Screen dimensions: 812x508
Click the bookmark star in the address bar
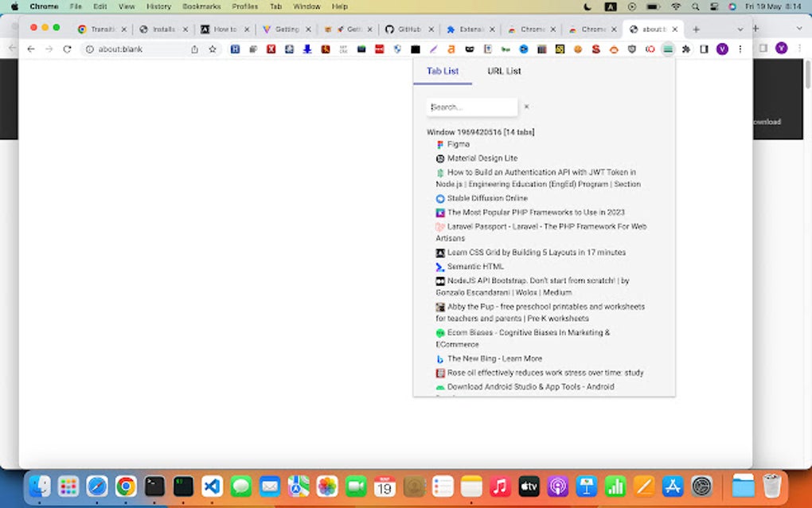point(211,49)
